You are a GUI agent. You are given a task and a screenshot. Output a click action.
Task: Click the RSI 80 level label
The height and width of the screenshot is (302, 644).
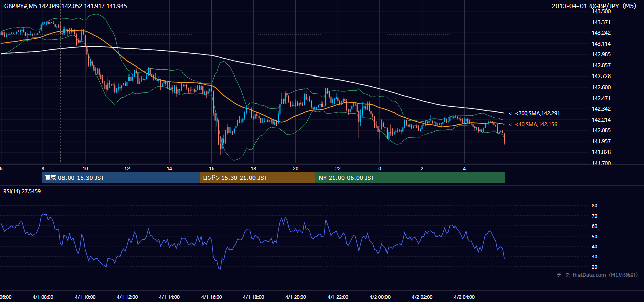tap(594, 206)
